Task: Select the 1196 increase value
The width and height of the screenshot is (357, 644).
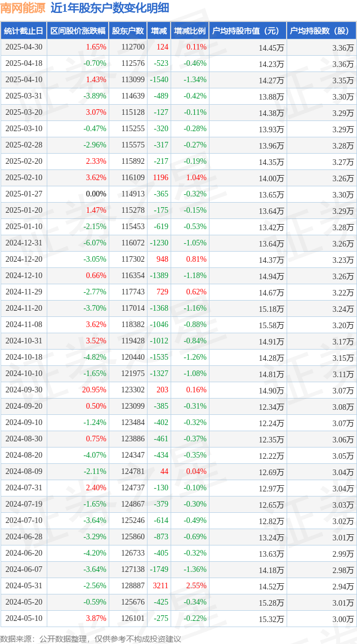Action: click(x=161, y=177)
